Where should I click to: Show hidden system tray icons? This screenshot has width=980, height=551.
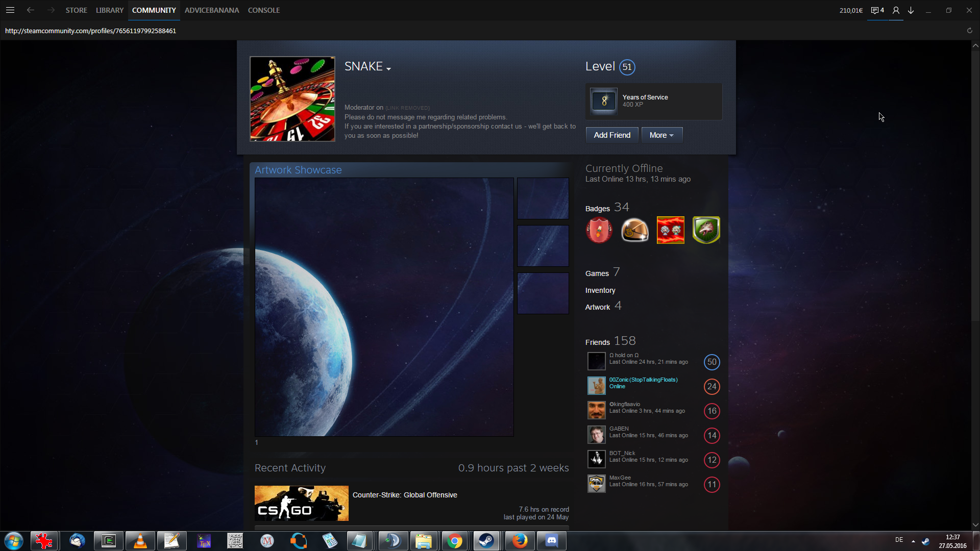[913, 541]
